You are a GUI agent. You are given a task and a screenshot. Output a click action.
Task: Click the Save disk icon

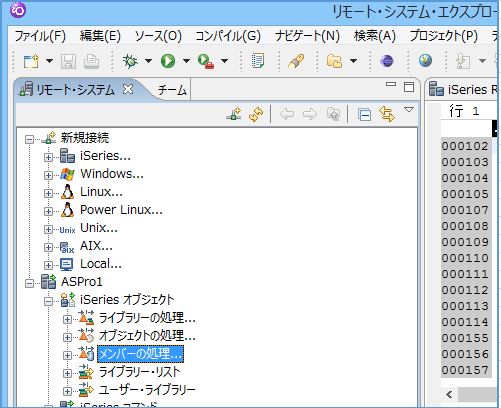click(68, 62)
